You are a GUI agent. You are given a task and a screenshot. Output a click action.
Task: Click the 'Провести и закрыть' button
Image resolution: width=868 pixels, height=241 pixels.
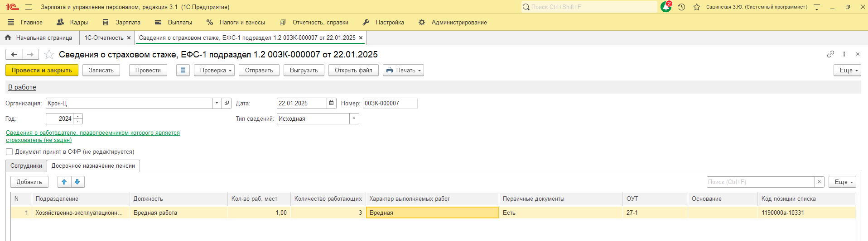42,71
